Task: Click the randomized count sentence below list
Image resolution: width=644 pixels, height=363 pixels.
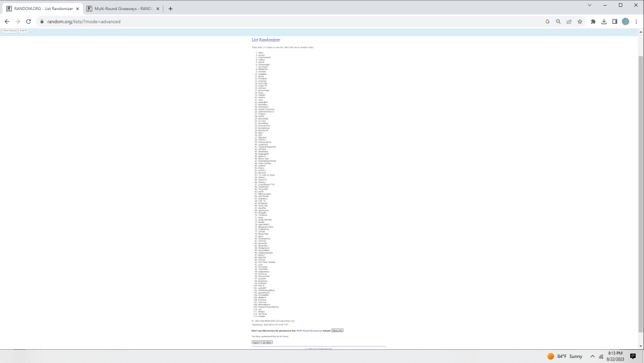Action: click(x=270, y=337)
